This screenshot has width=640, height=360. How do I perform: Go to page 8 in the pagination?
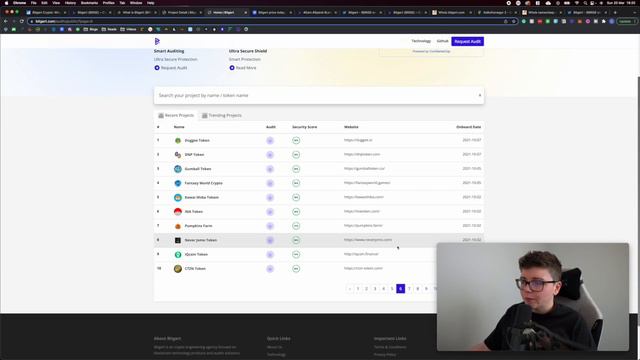(x=418, y=289)
